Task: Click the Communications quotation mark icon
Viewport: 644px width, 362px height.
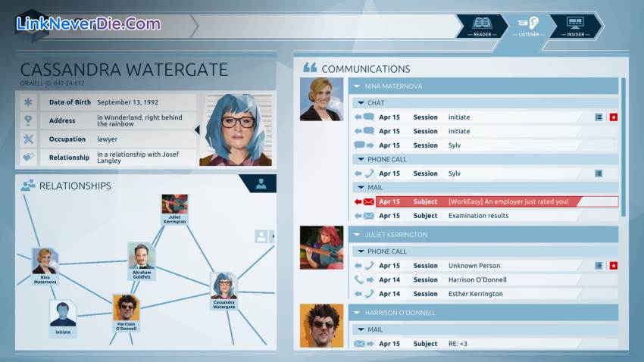Action: 310,67
